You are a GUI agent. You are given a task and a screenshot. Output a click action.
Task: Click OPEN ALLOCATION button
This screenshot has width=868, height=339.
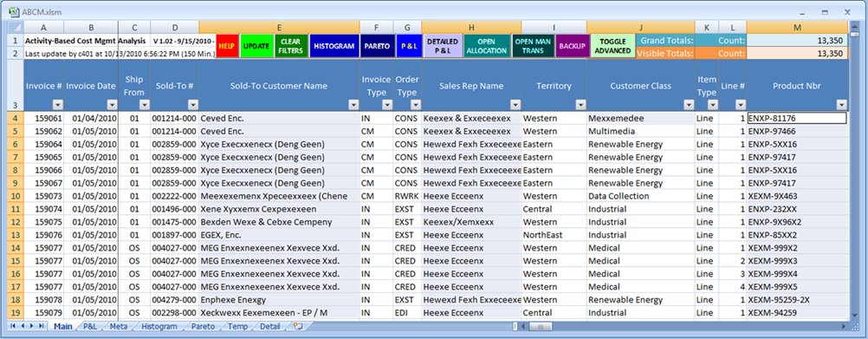click(x=486, y=47)
